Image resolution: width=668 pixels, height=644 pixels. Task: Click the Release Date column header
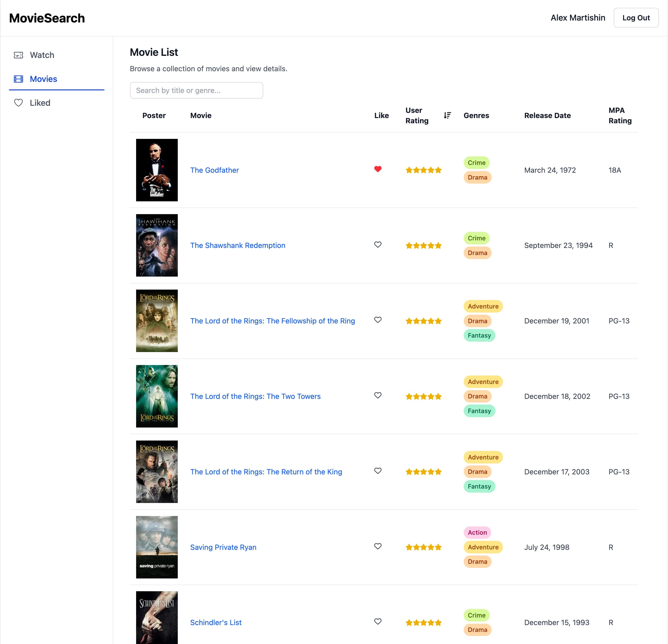[547, 115]
